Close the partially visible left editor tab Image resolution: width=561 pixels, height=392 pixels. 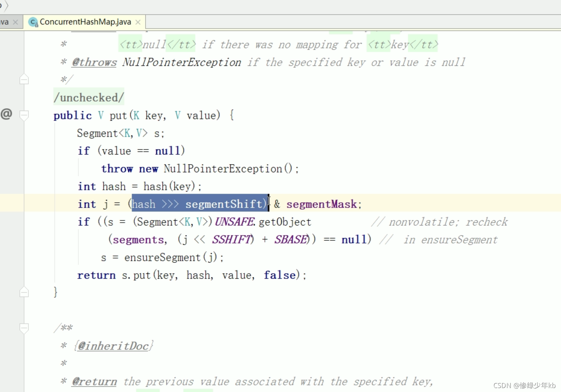(x=15, y=22)
